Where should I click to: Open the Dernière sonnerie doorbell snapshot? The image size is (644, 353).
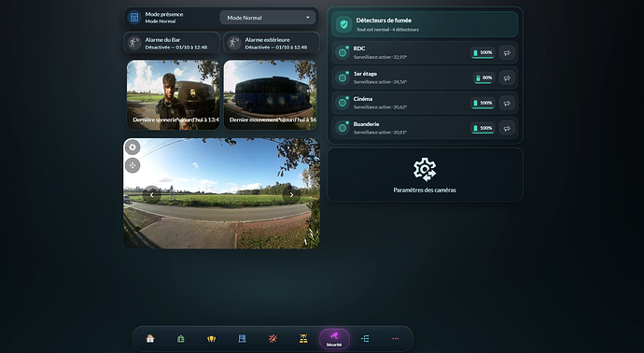point(173,95)
